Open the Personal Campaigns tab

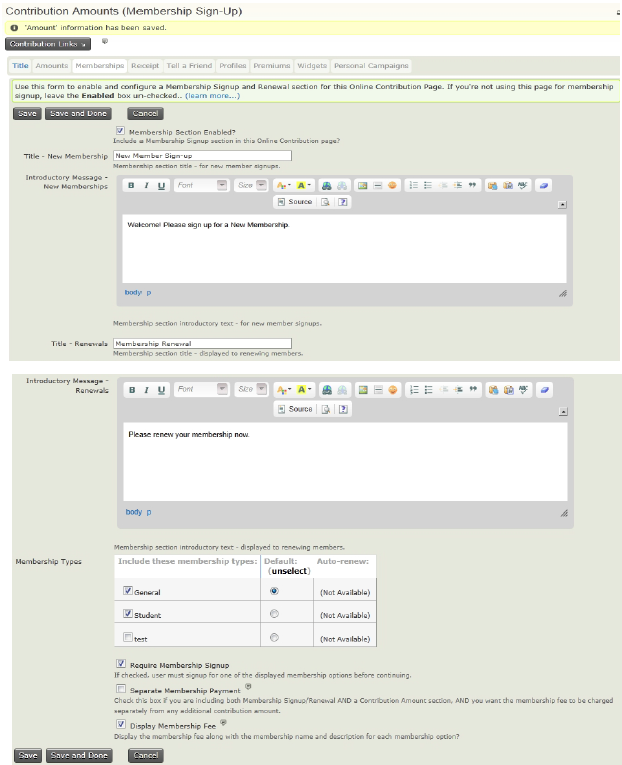point(371,66)
